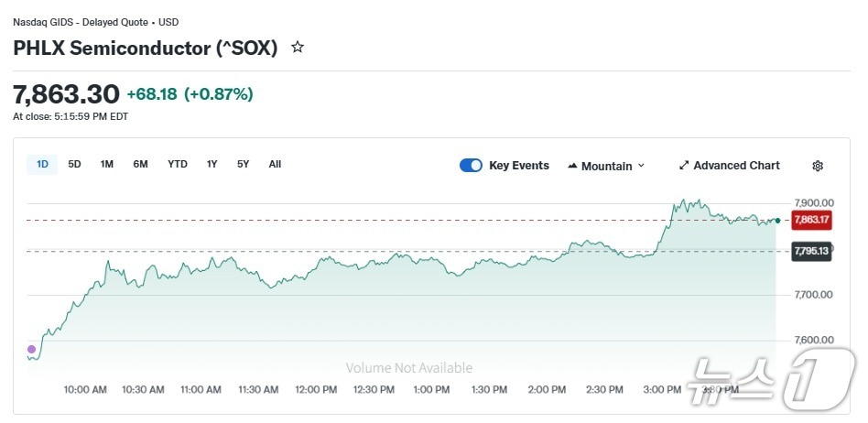Switch to the 5D time range

pyautogui.click(x=75, y=165)
